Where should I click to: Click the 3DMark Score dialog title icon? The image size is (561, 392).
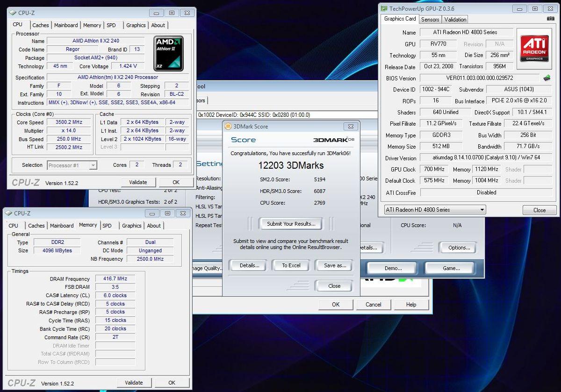click(228, 126)
